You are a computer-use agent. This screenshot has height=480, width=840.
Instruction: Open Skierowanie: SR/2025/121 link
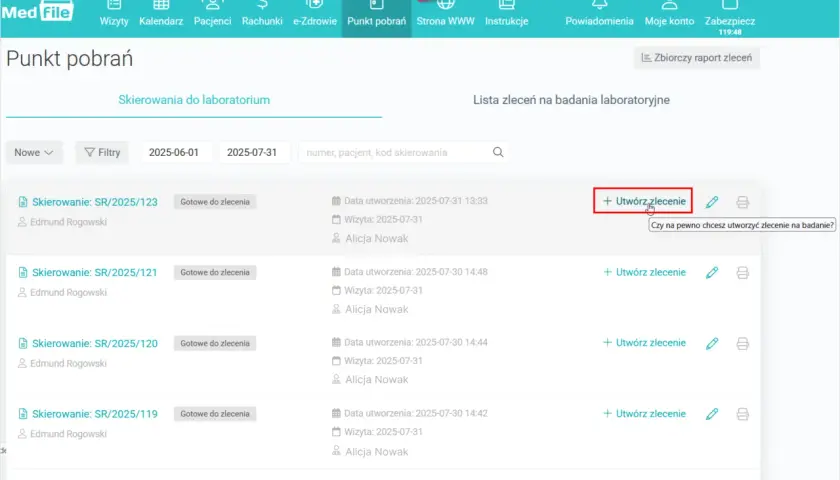pyautogui.click(x=95, y=272)
